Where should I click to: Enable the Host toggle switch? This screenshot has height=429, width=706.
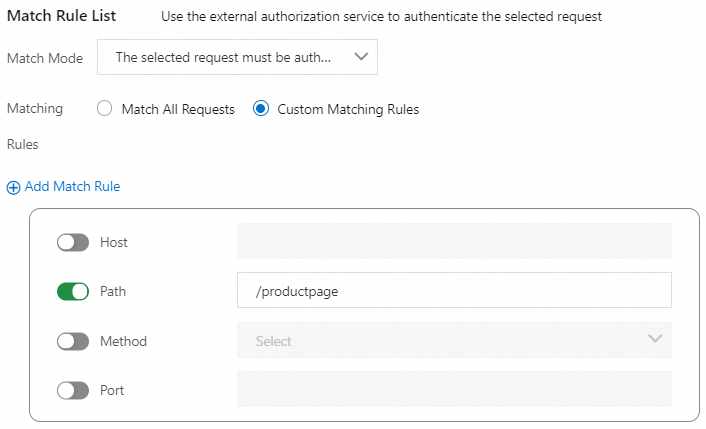pos(73,242)
